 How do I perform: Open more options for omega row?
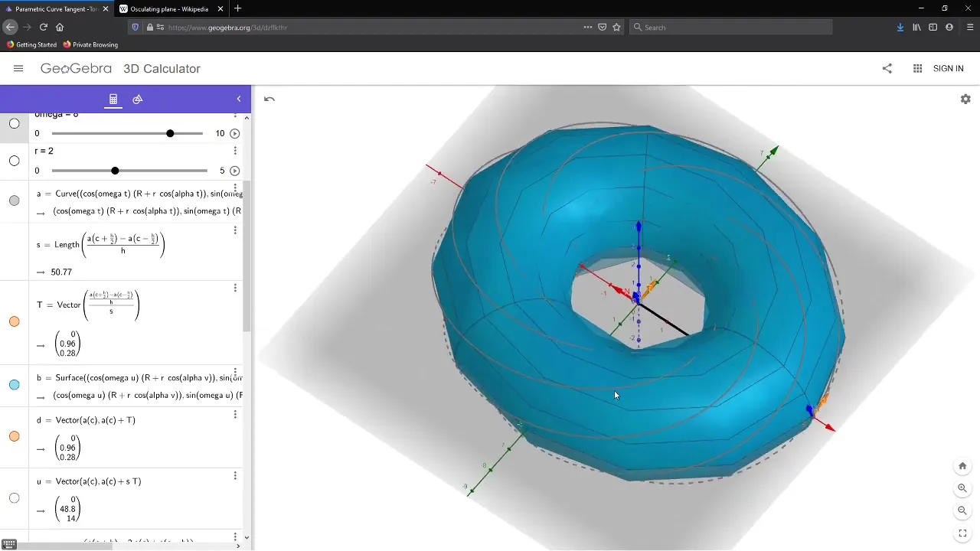235,115
